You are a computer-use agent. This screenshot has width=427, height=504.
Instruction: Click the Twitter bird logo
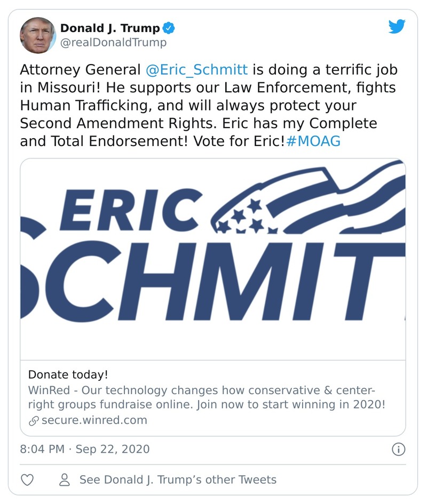click(x=397, y=27)
